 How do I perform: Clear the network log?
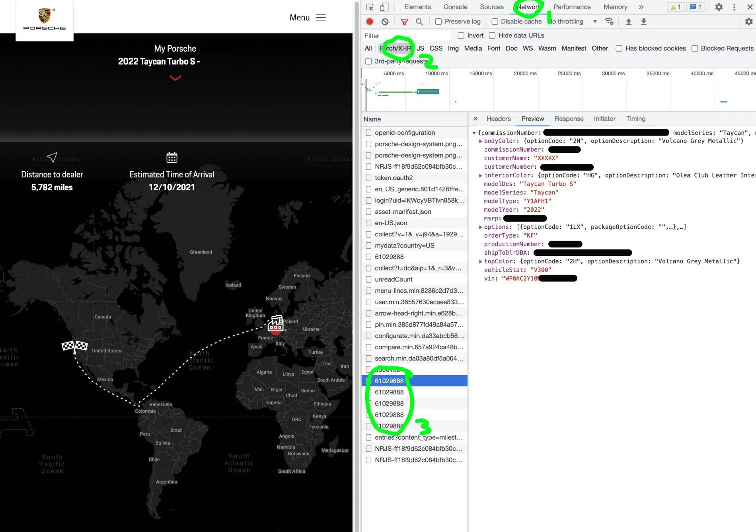click(385, 21)
